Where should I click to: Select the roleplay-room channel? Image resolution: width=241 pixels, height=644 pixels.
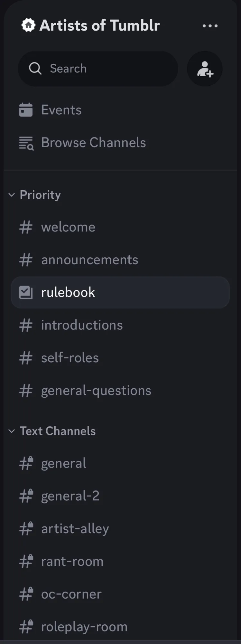120,627
